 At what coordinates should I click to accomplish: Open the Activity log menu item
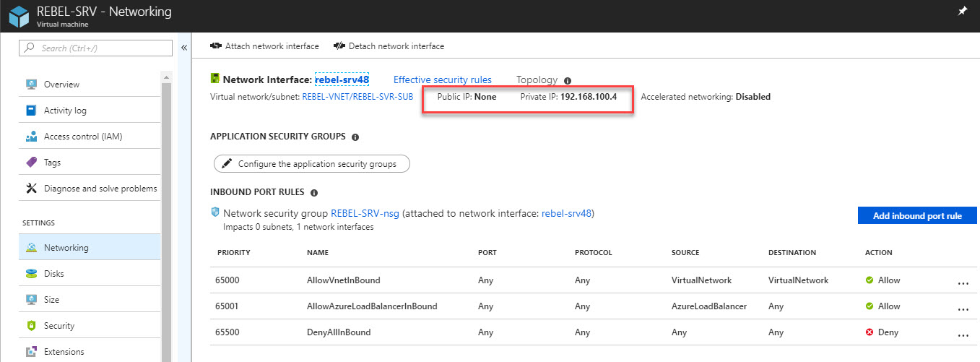click(90, 111)
